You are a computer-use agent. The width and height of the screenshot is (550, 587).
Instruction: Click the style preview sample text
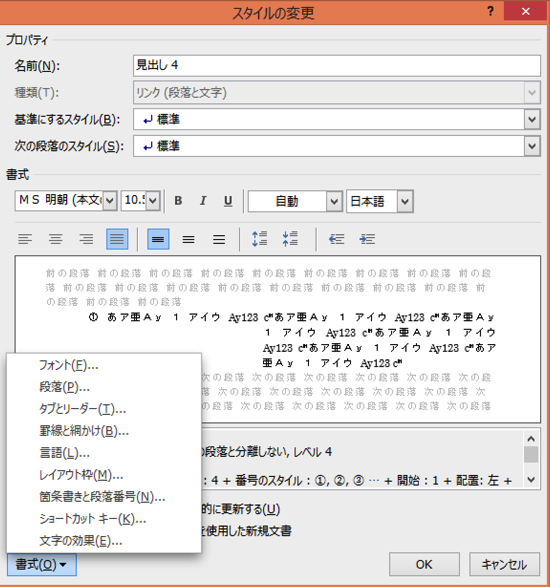pyautogui.click(x=292, y=340)
